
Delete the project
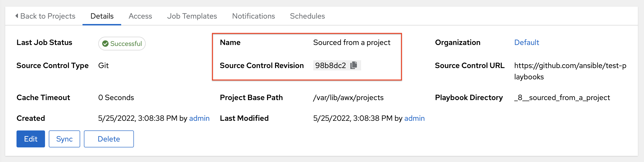108,139
